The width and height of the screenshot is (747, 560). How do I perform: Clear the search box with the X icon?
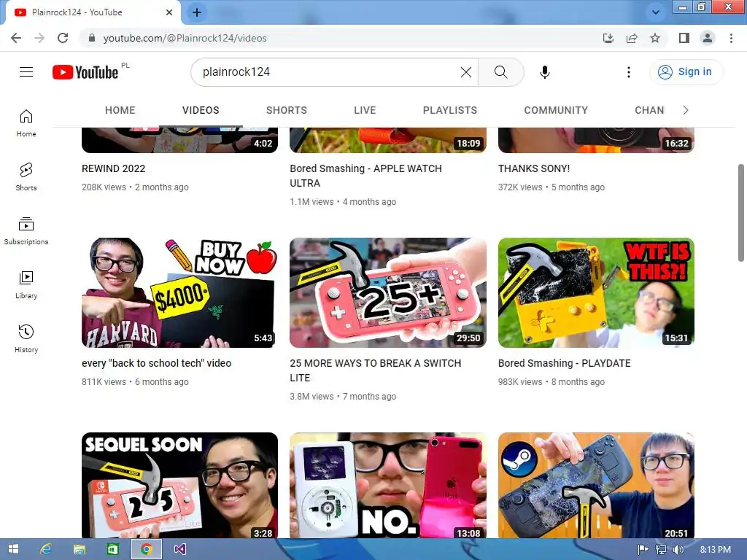(x=466, y=72)
